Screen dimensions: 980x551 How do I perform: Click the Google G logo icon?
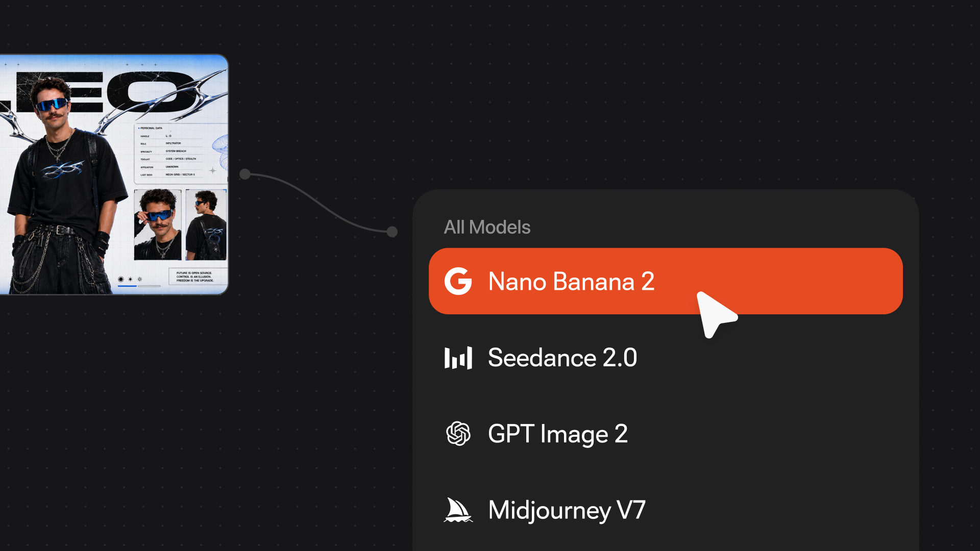[x=458, y=281]
